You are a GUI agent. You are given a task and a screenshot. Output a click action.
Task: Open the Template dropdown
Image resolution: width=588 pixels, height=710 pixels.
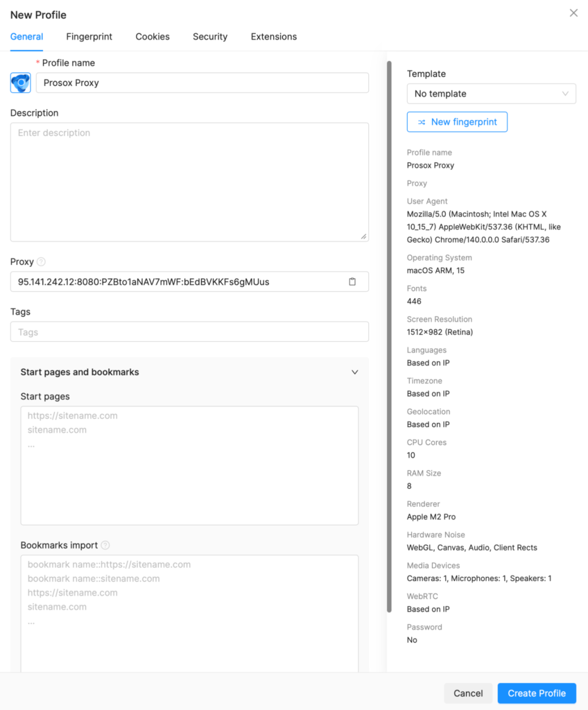pos(491,94)
